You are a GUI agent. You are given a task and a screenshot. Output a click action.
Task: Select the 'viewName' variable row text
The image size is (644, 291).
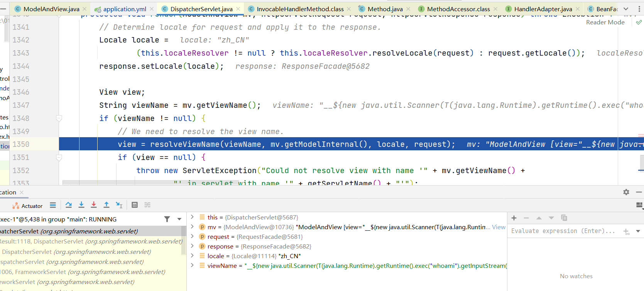[x=357, y=265]
